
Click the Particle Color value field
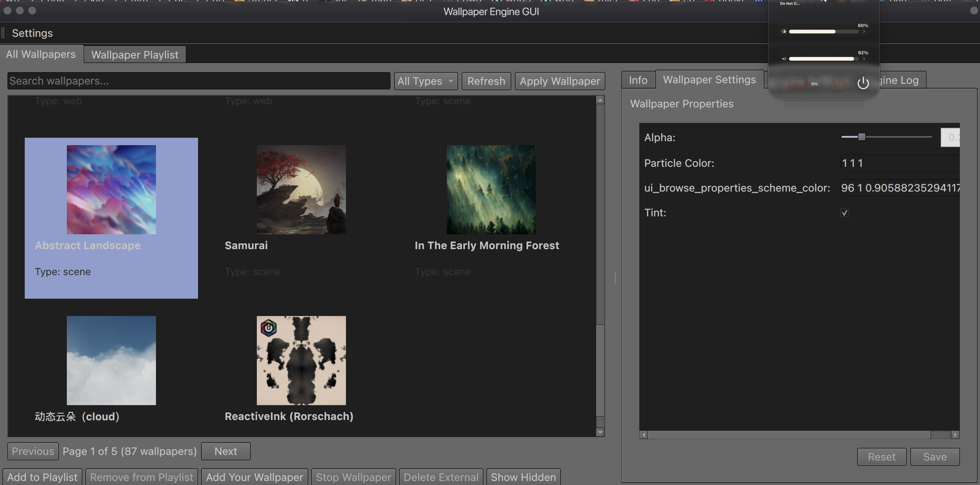click(900, 163)
